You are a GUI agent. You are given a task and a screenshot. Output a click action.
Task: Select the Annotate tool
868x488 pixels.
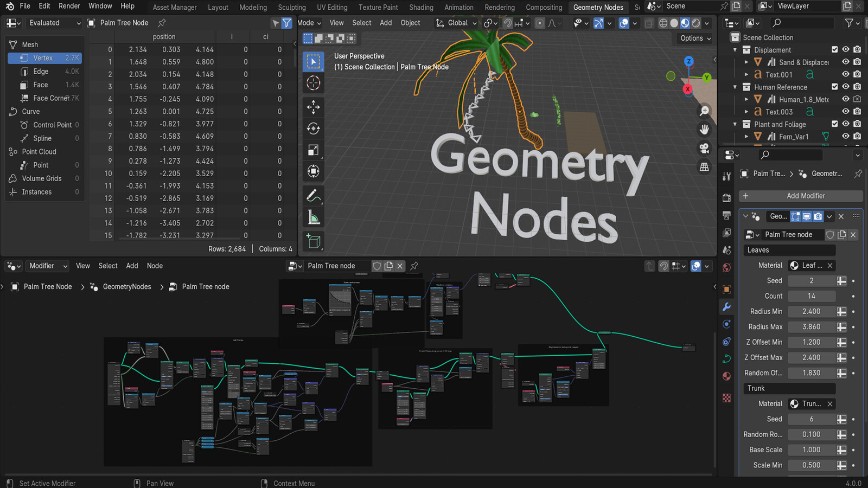point(313,196)
